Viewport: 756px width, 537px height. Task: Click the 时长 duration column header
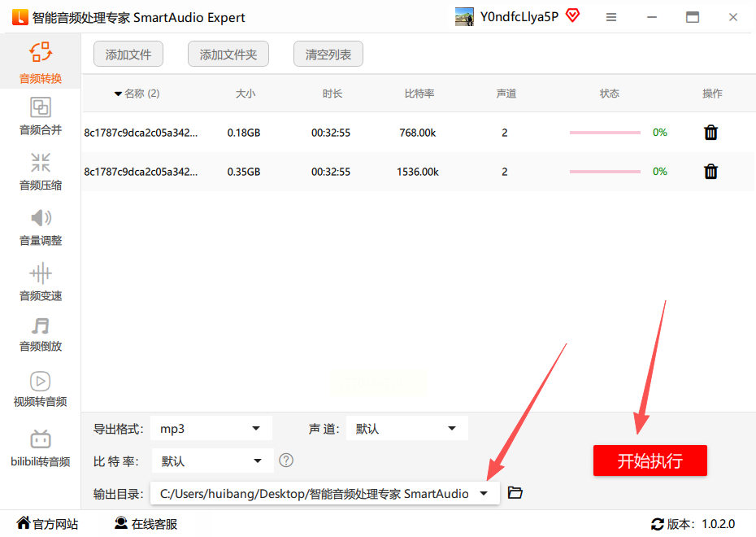[332, 94]
